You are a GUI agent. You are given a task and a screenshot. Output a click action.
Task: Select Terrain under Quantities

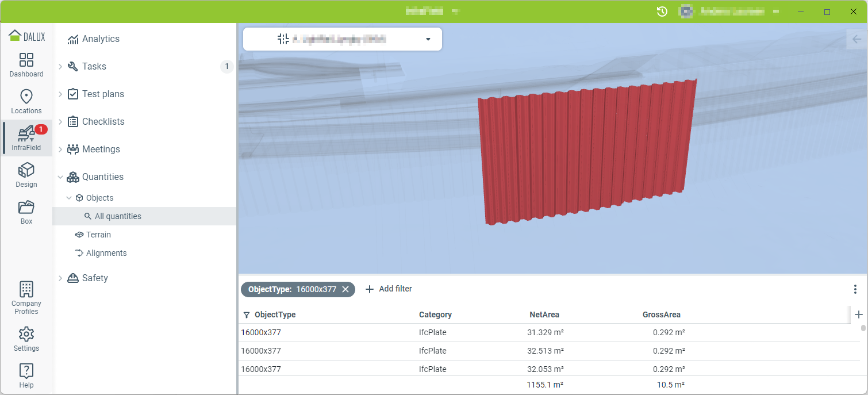[x=98, y=235]
